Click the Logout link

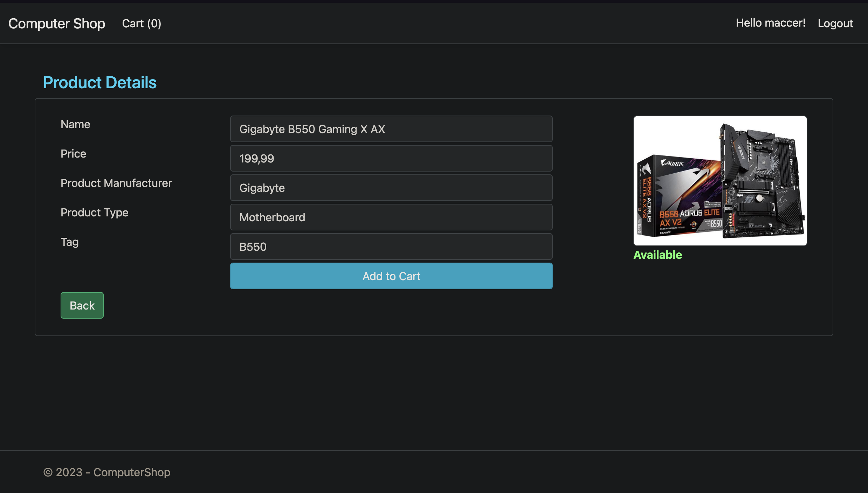tap(835, 23)
